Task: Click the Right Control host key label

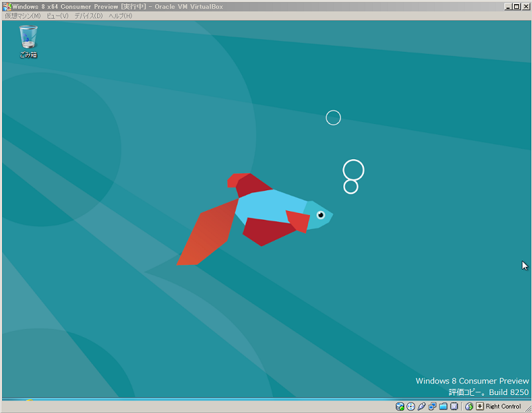Action: click(503, 406)
